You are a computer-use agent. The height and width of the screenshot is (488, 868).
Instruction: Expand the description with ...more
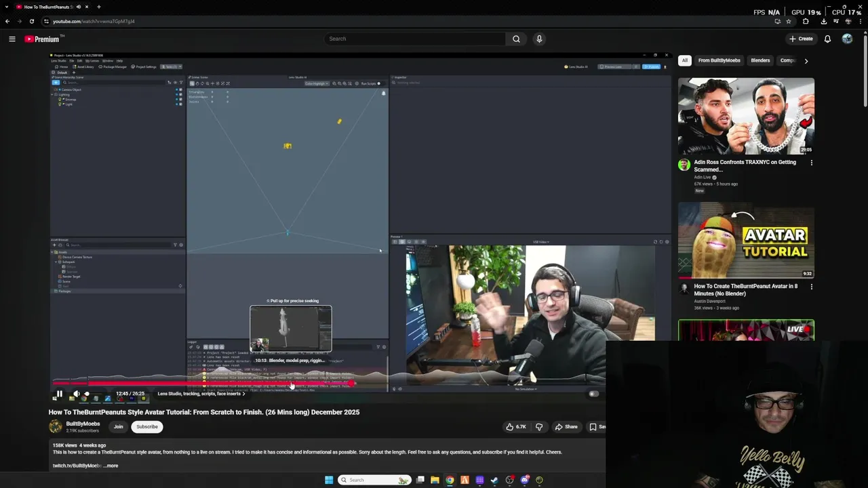pyautogui.click(x=111, y=466)
